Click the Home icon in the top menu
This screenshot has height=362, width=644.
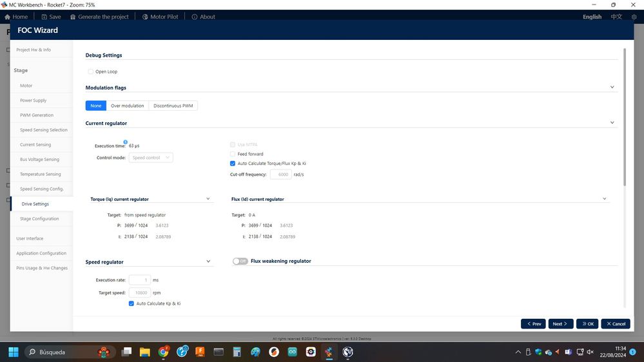7,17
